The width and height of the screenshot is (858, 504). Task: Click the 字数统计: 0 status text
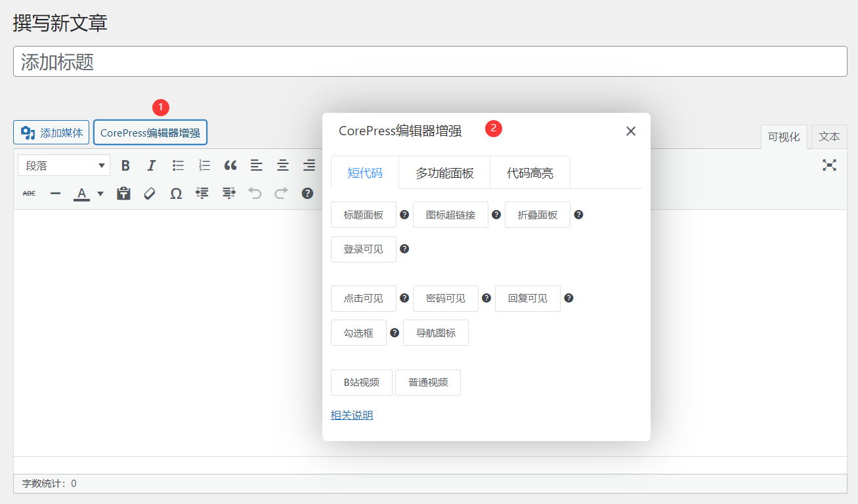coord(49,484)
